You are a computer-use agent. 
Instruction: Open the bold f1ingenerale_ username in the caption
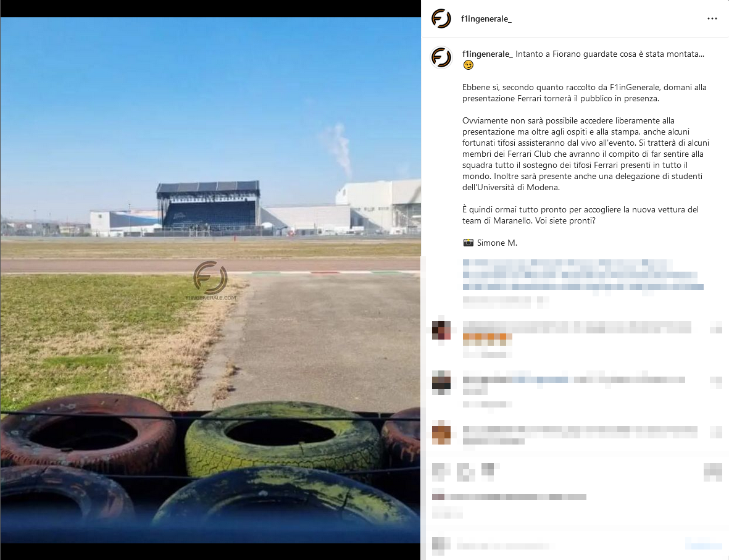pos(487,54)
